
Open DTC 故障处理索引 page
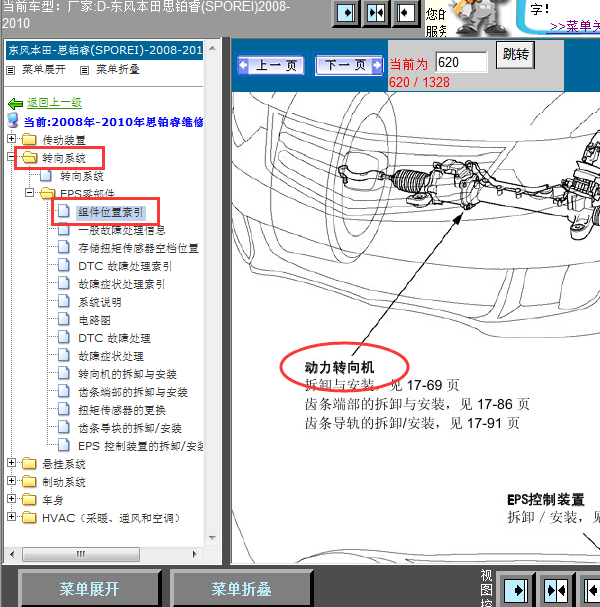point(125,266)
